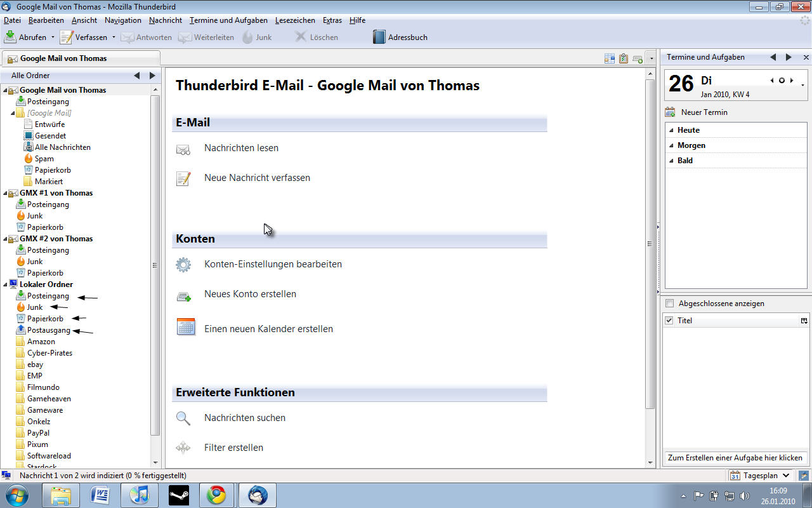Switch folder view with Alle Ordner next arrow
The height and width of the screenshot is (508, 812).
[152, 76]
